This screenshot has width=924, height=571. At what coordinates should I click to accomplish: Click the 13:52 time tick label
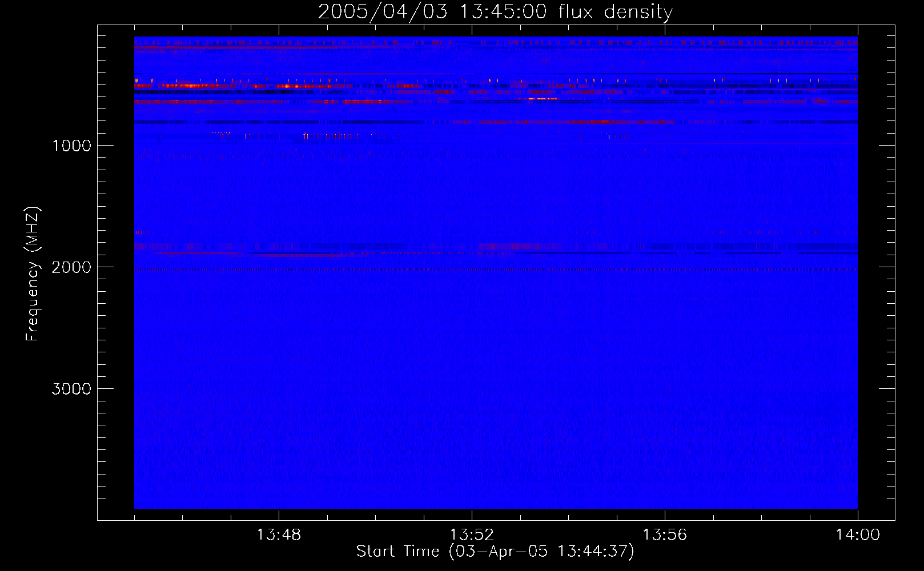tap(472, 535)
